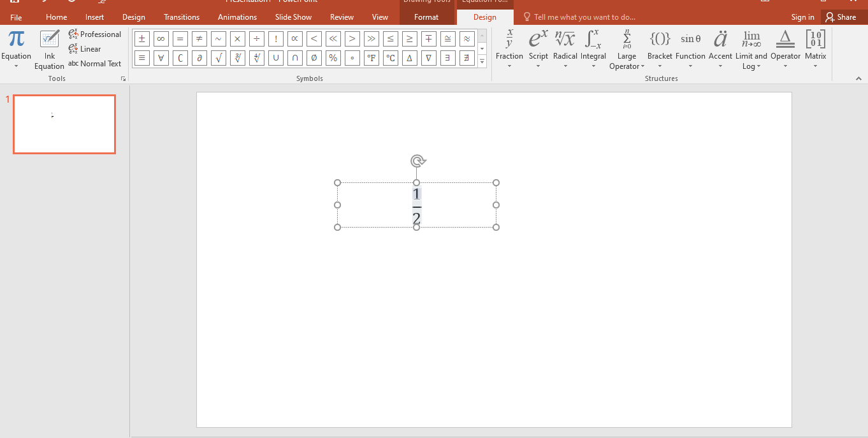Insert the partial differential symbol

pos(199,57)
